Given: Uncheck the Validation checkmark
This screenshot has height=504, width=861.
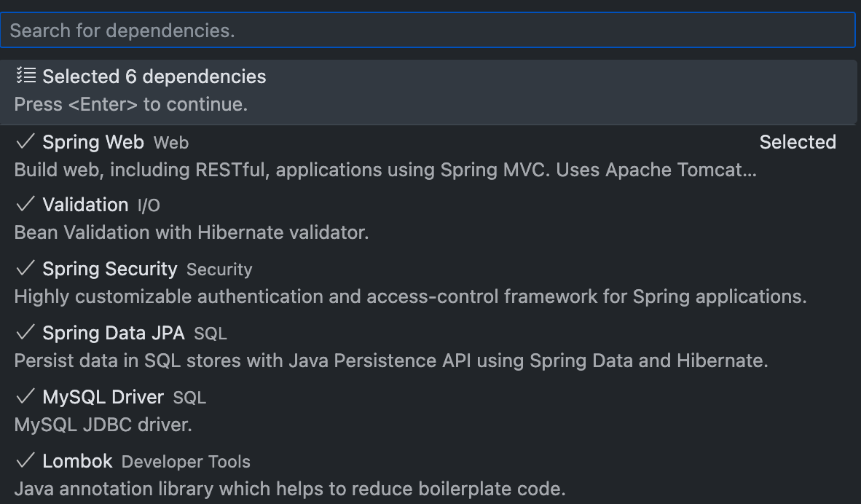Looking at the screenshot, I should coord(25,205).
